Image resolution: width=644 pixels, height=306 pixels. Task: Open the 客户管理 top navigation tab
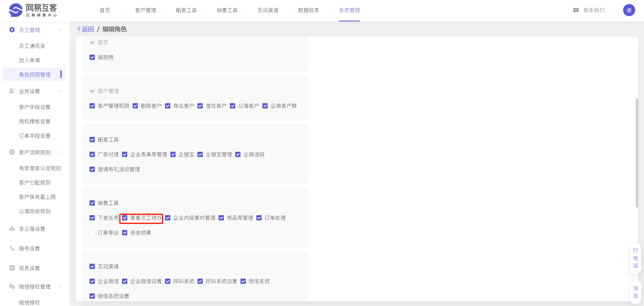146,10
